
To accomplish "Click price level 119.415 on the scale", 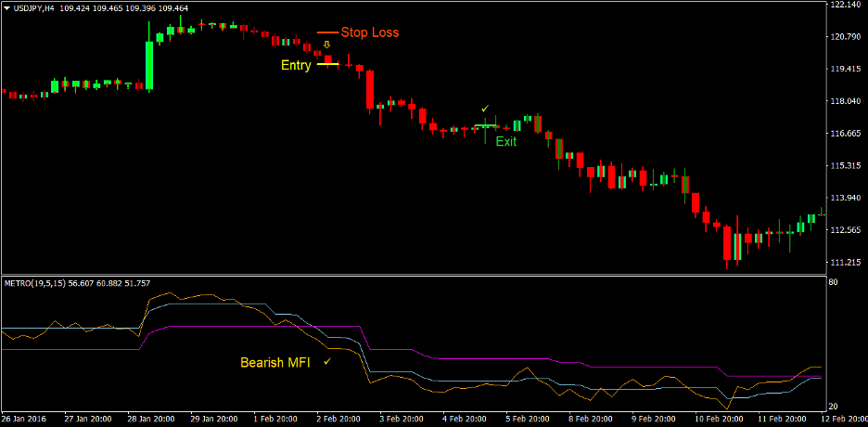I will [846, 70].
